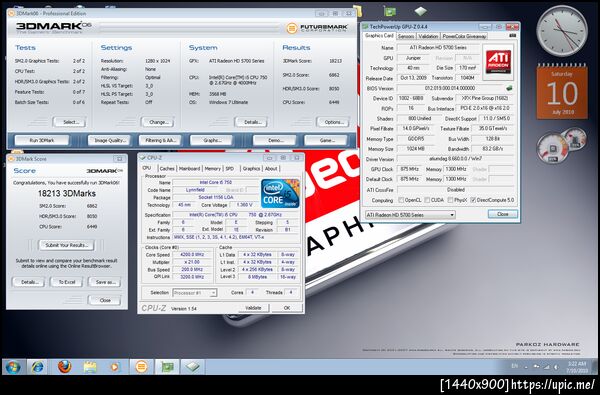The height and width of the screenshot is (395, 600).
Task: Toggle the PhysX checkbox
Action: click(450, 200)
